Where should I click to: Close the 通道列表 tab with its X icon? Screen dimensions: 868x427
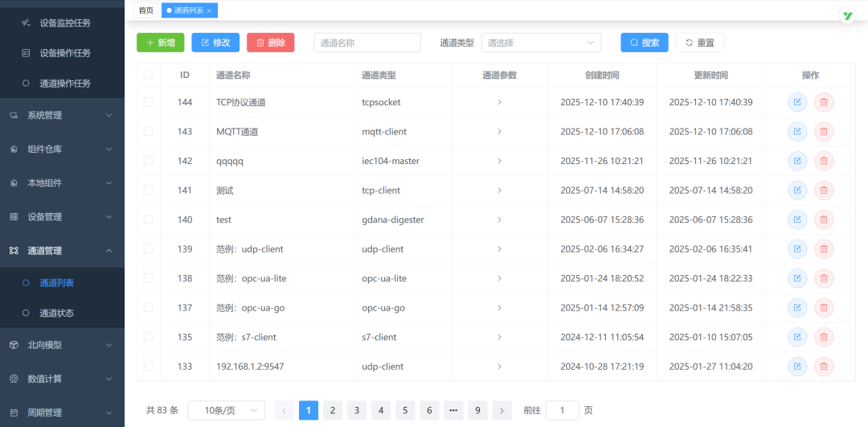click(210, 10)
